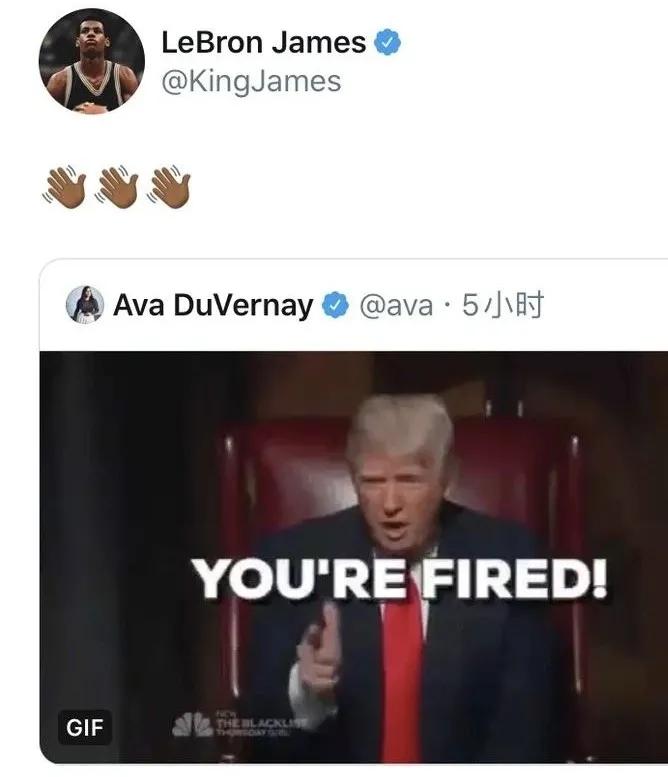The height and width of the screenshot is (777, 668).
Task: Click the verified badge next to Ava DuVernay
Action: (x=335, y=305)
